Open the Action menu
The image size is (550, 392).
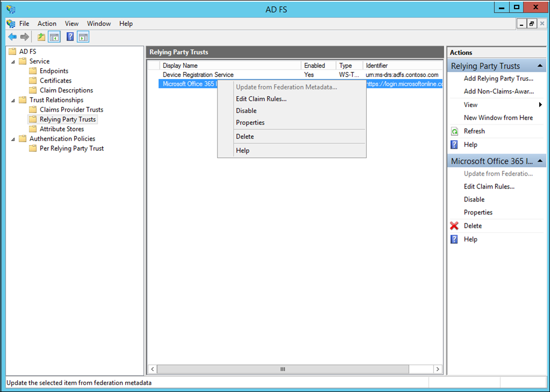pyautogui.click(x=47, y=23)
